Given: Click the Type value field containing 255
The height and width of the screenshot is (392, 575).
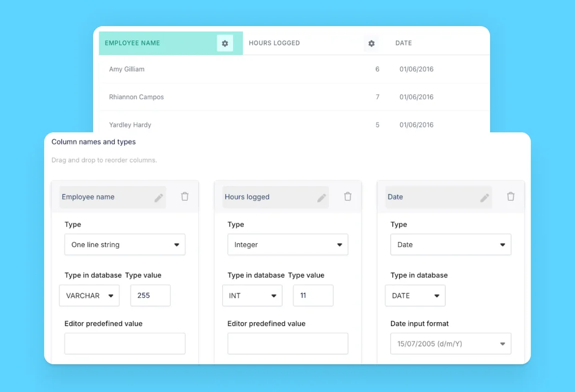Looking at the screenshot, I should tap(150, 296).
